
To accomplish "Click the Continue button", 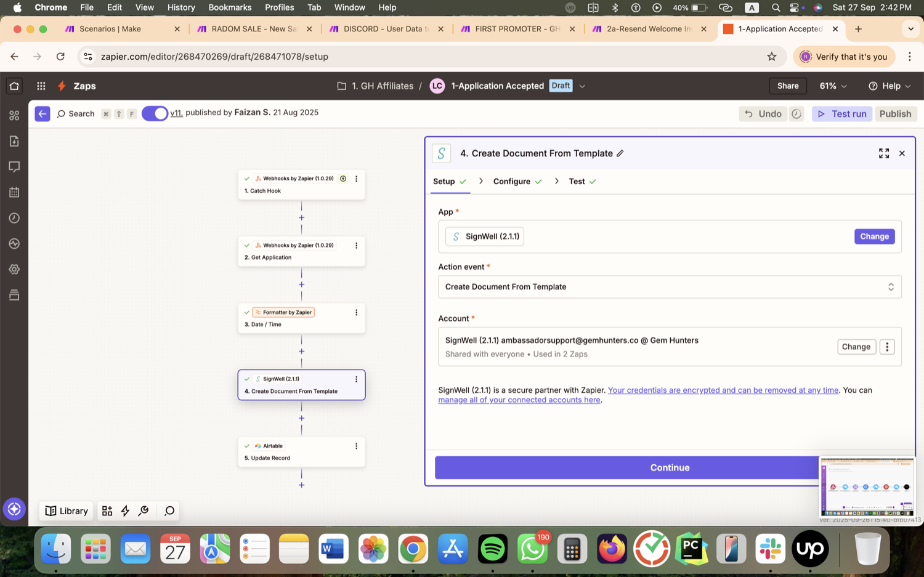I will 670,468.
